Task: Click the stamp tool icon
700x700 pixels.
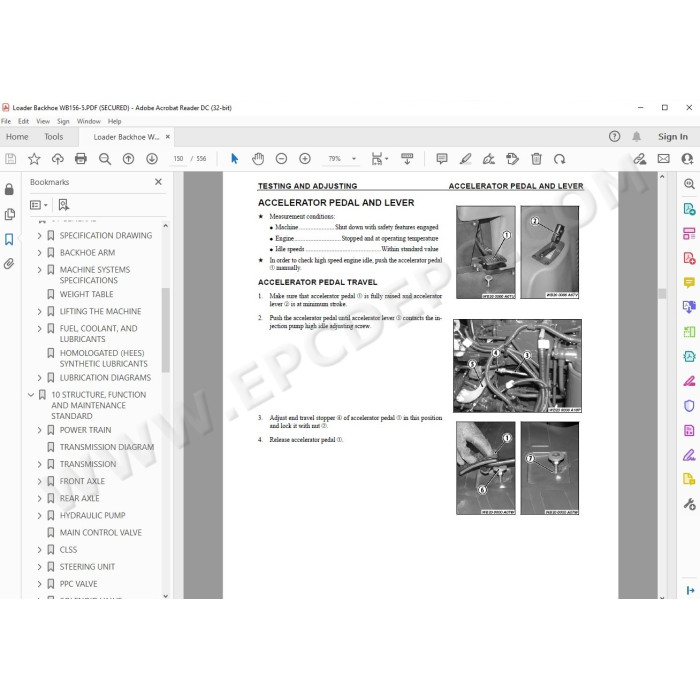Action: coord(512,158)
